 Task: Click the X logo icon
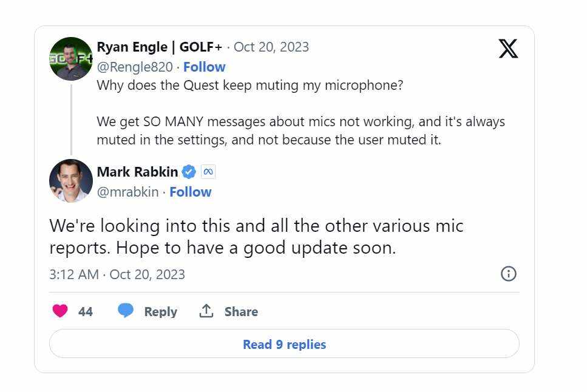pyautogui.click(x=508, y=48)
